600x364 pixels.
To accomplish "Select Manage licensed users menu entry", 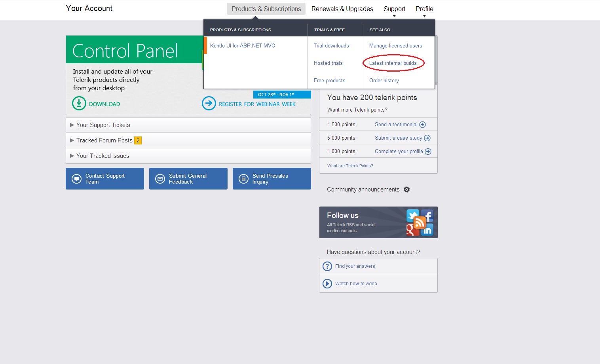I will (396, 45).
